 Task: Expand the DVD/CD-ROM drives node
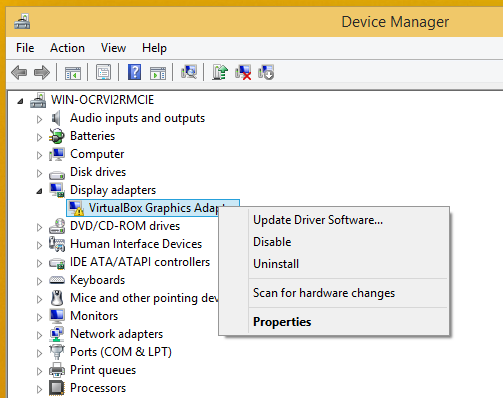(x=39, y=227)
